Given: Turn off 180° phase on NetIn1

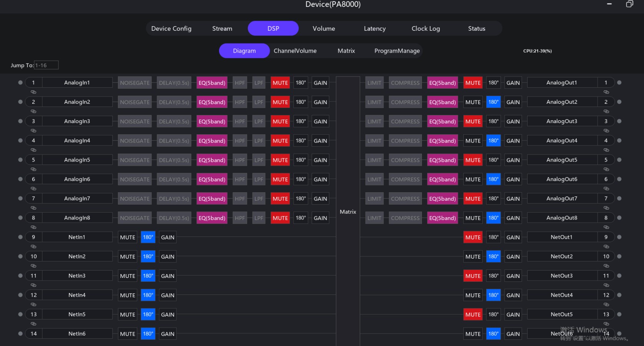Looking at the screenshot, I should (148, 237).
